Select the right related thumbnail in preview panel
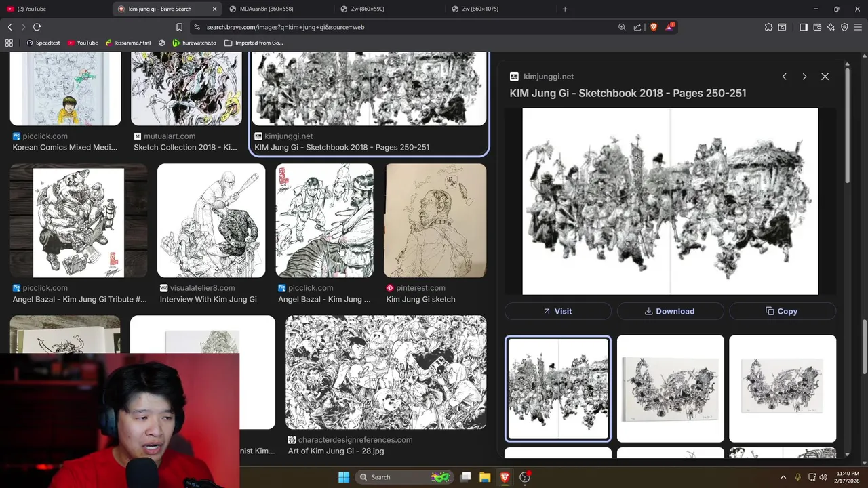 click(783, 388)
